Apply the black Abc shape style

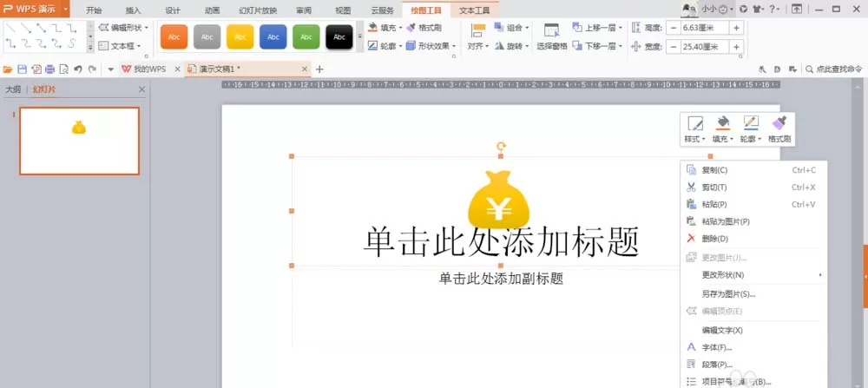click(339, 37)
